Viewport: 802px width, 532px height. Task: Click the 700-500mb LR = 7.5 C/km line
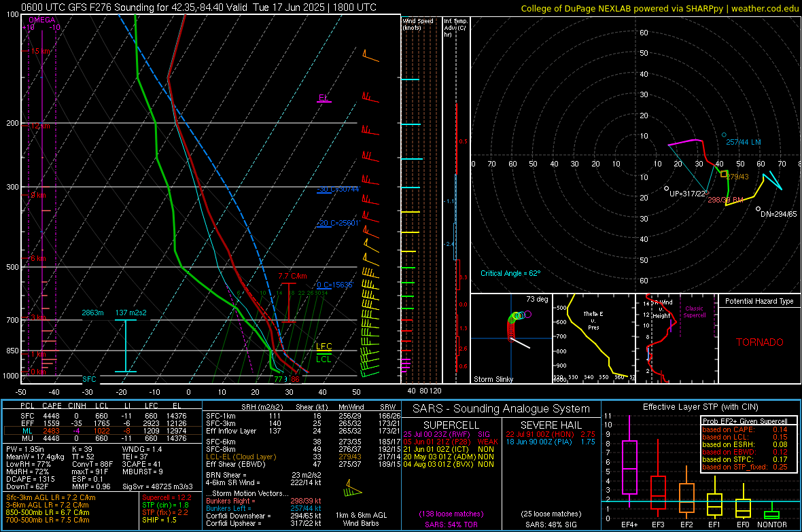click(x=48, y=520)
